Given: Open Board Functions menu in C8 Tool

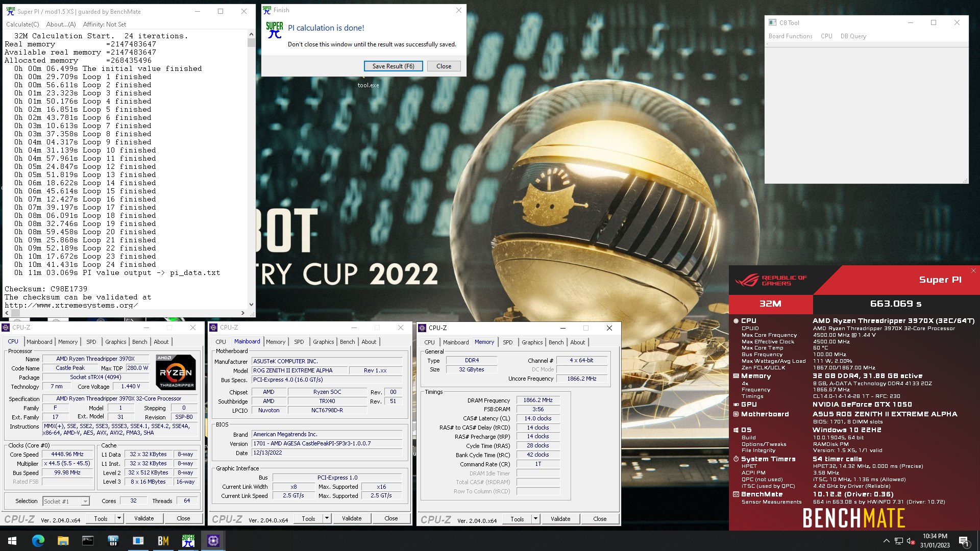Looking at the screenshot, I should (790, 36).
